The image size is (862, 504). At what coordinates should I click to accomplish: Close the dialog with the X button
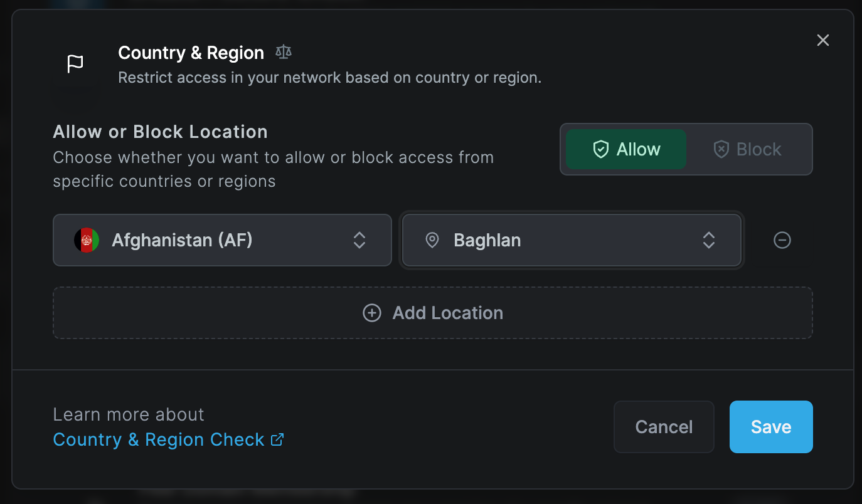coord(823,40)
